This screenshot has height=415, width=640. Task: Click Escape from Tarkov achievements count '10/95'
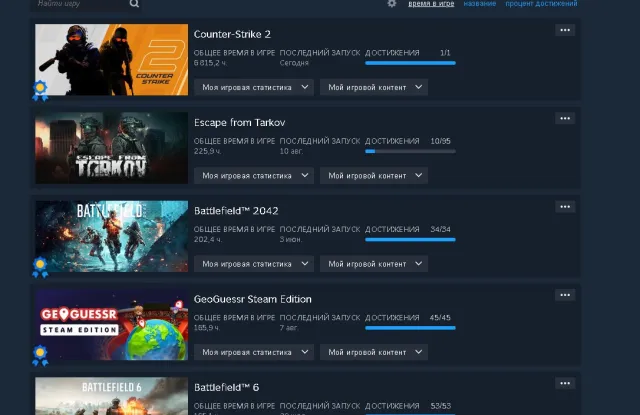(x=440, y=141)
